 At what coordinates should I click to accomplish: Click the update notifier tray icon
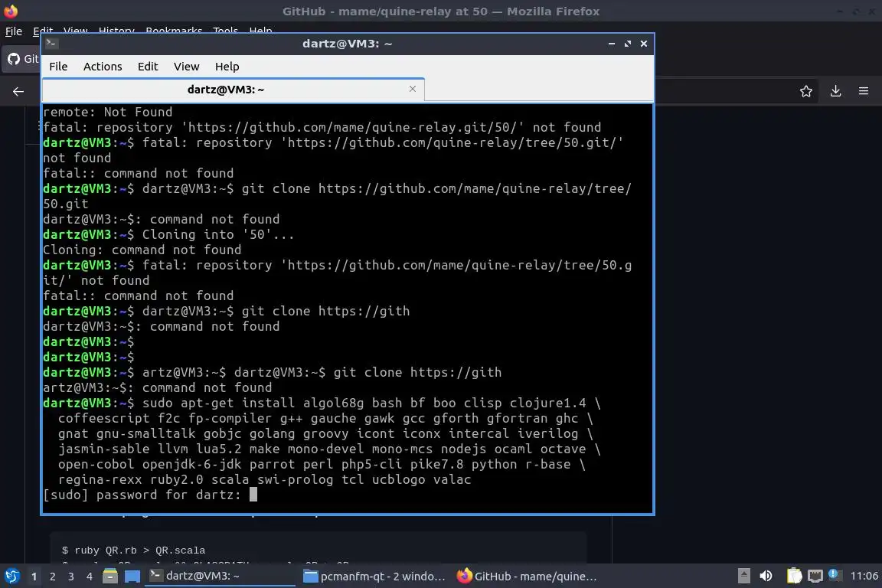834,574
